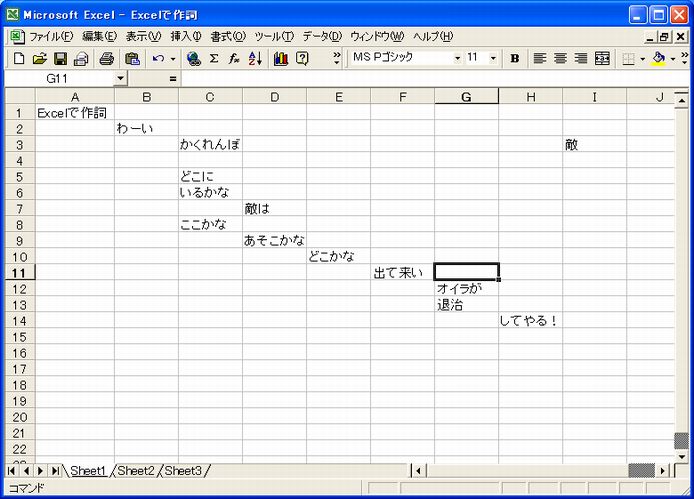Click the next sheet navigation arrow
Image resolution: width=694 pixels, height=499 pixels.
(x=40, y=471)
